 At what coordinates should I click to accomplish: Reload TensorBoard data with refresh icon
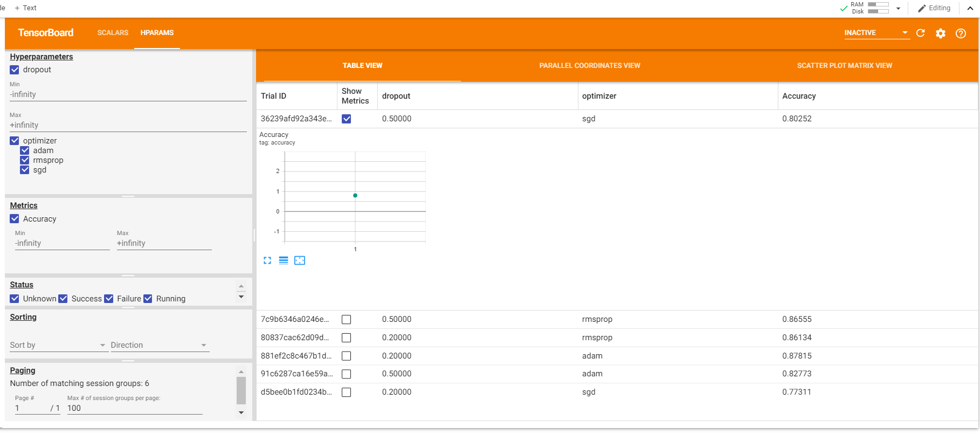click(921, 33)
